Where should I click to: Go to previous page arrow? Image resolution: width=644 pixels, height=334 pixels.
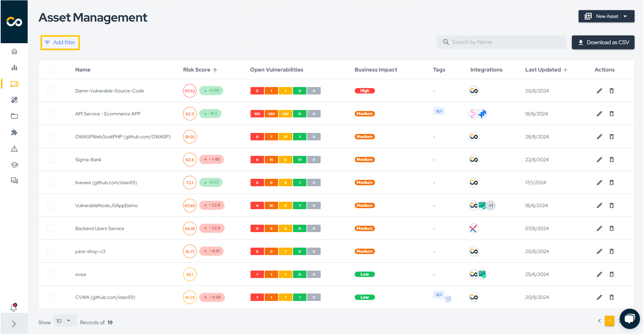pyautogui.click(x=599, y=321)
